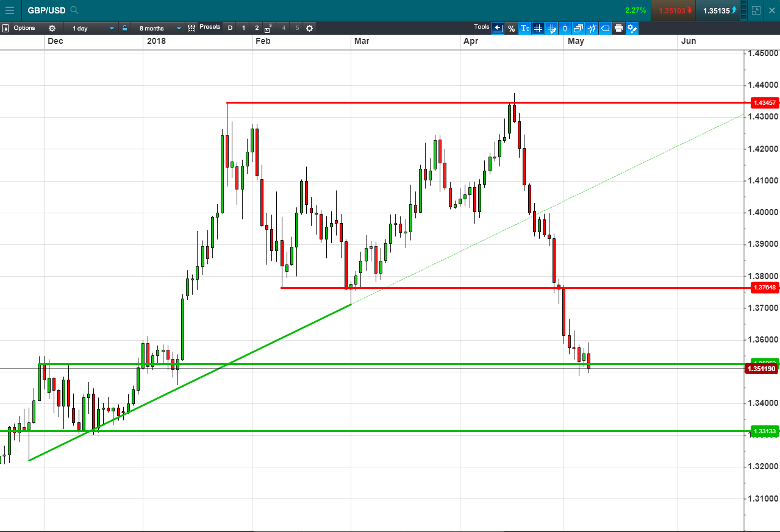Select the red 1.43457 price label
780x532 pixels.
coord(764,102)
